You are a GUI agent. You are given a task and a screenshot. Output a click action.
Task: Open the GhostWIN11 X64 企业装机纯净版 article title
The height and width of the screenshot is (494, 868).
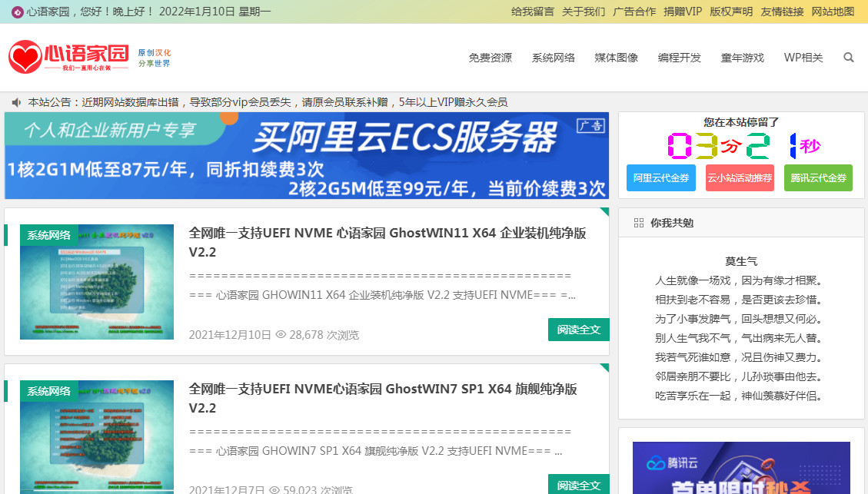point(387,242)
